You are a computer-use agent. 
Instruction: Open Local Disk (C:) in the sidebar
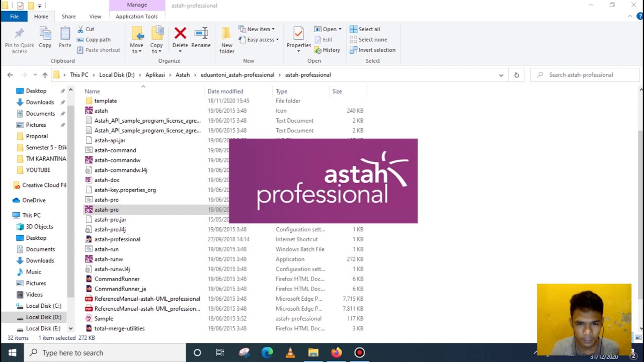(43, 306)
